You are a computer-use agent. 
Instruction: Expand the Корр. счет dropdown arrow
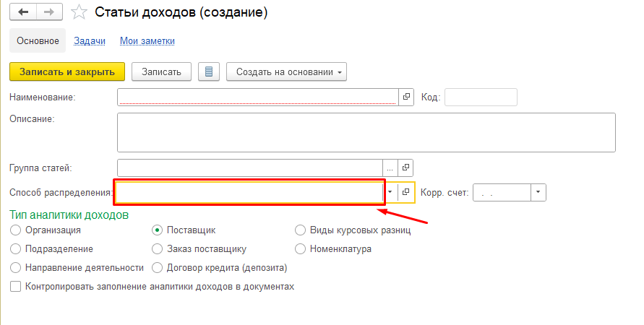(x=538, y=192)
